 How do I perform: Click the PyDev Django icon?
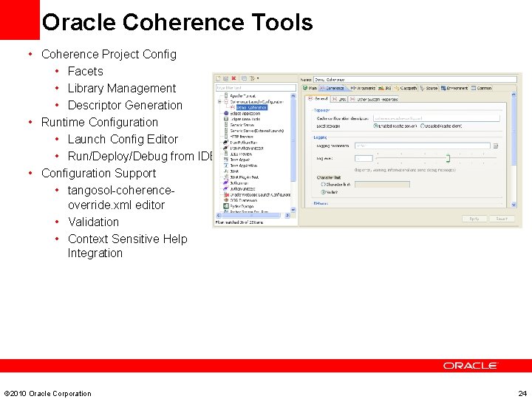226,206
